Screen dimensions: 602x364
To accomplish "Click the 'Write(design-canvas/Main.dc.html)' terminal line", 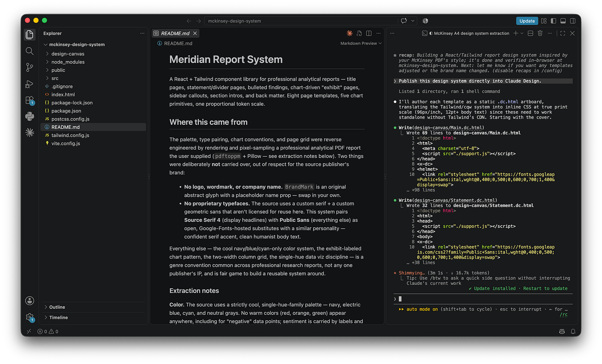I will [442, 128].
